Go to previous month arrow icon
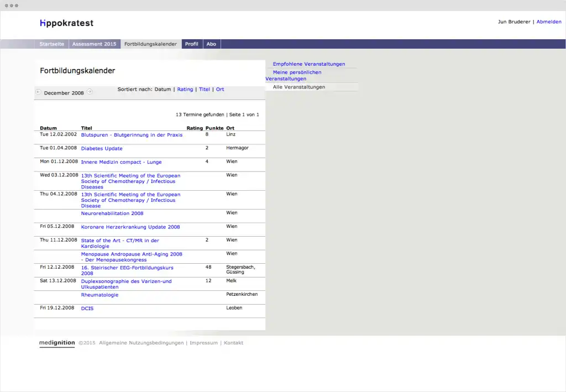 (x=38, y=92)
